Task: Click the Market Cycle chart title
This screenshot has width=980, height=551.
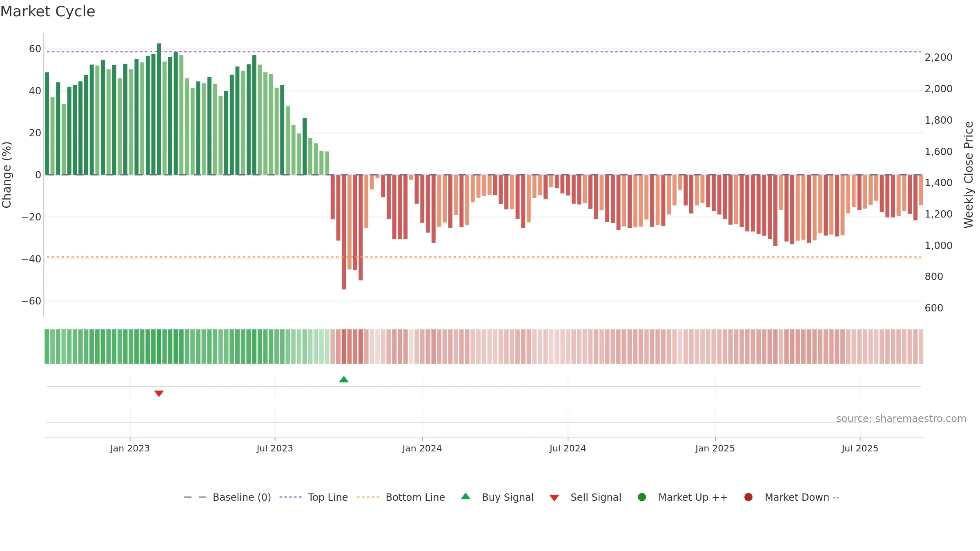Action: coord(48,11)
